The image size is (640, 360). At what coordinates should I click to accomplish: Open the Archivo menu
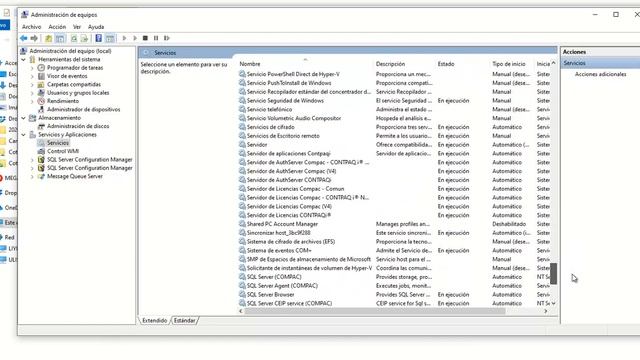pyautogui.click(x=31, y=27)
